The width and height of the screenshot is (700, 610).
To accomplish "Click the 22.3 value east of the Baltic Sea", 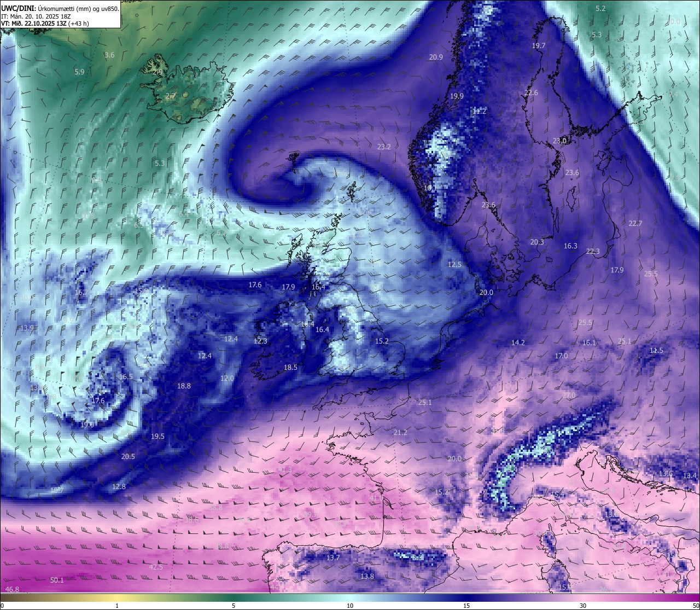I will pyautogui.click(x=593, y=251).
